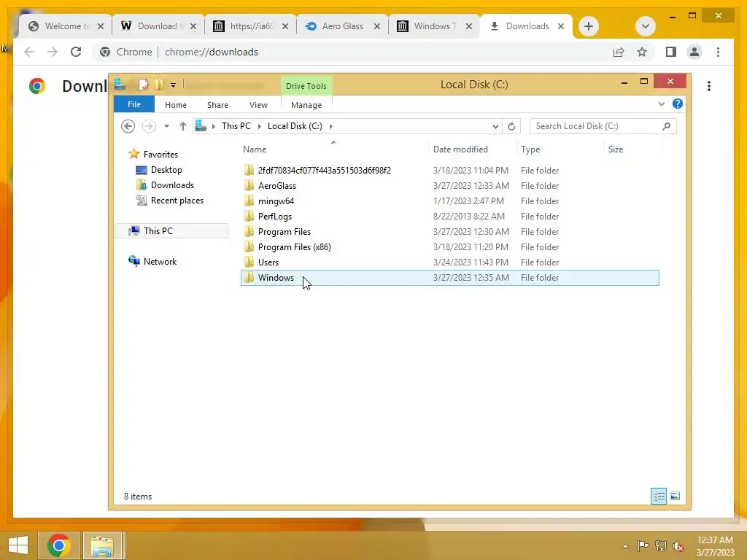
Task: Toggle Chrome side panel icon
Action: 671,52
